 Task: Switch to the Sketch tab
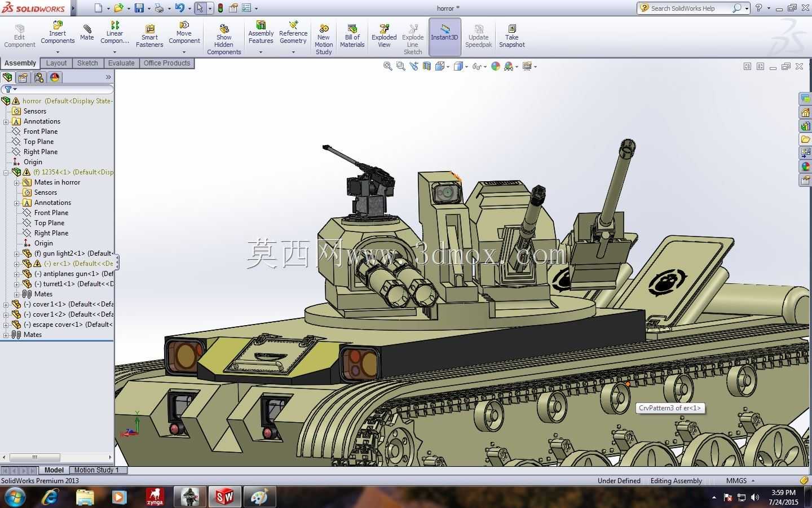pyautogui.click(x=87, y=63)
